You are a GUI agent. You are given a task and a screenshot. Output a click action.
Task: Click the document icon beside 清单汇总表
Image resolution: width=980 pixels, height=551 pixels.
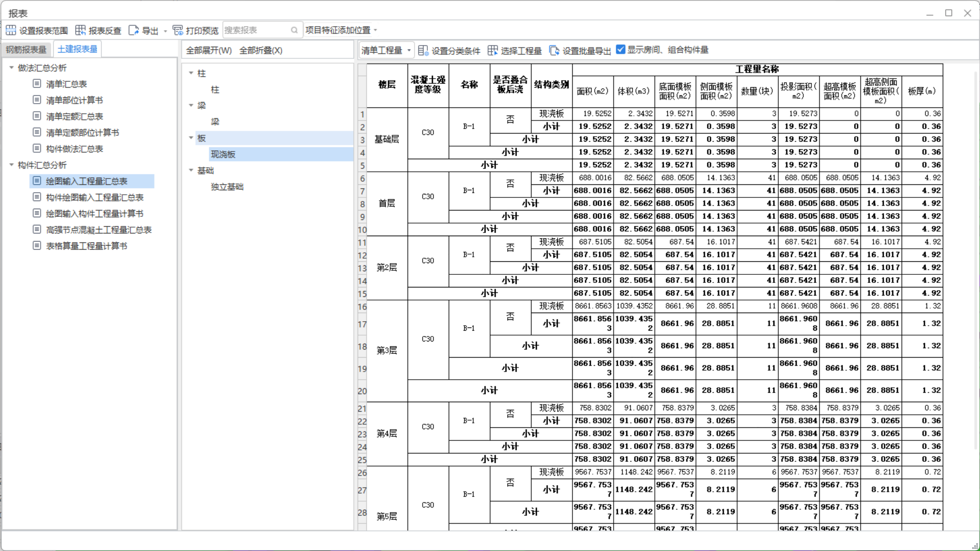click(37, 84)
